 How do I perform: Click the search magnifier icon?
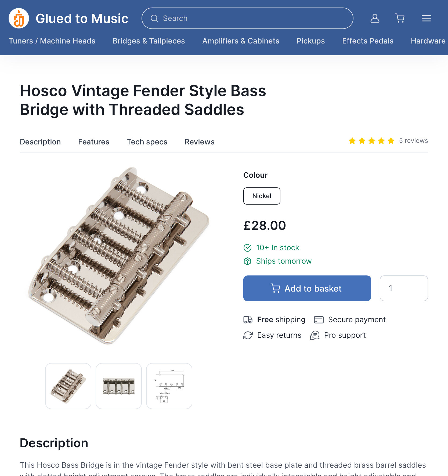[154, 18]
